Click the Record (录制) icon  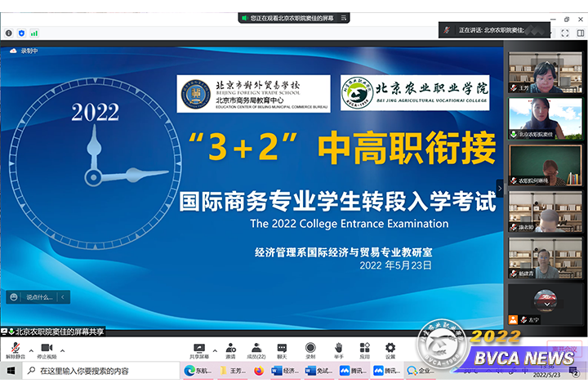coord(310,347)
